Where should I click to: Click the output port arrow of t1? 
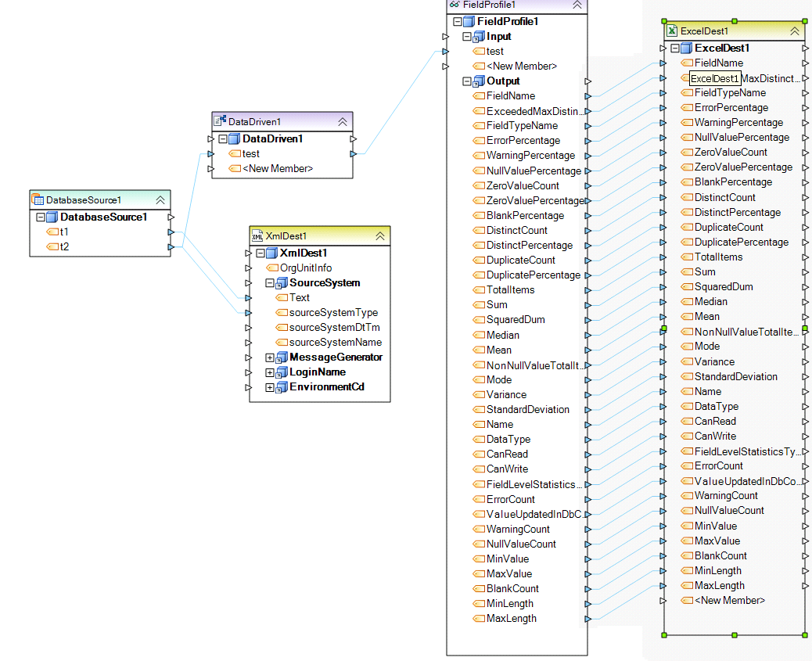[171, 232]
